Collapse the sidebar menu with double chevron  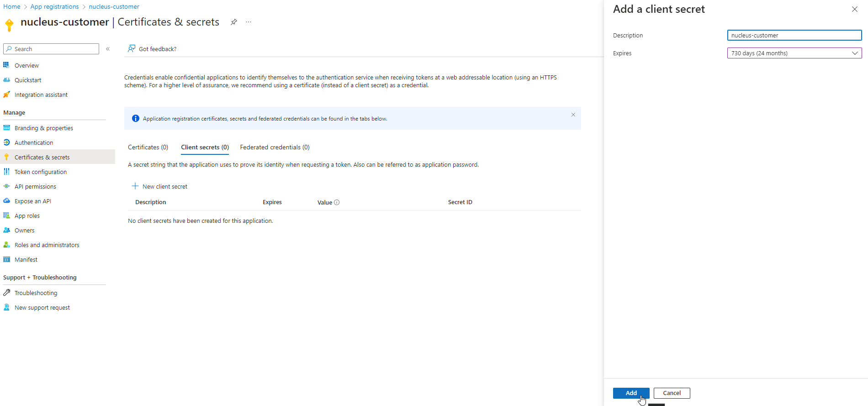pos(108,49)
